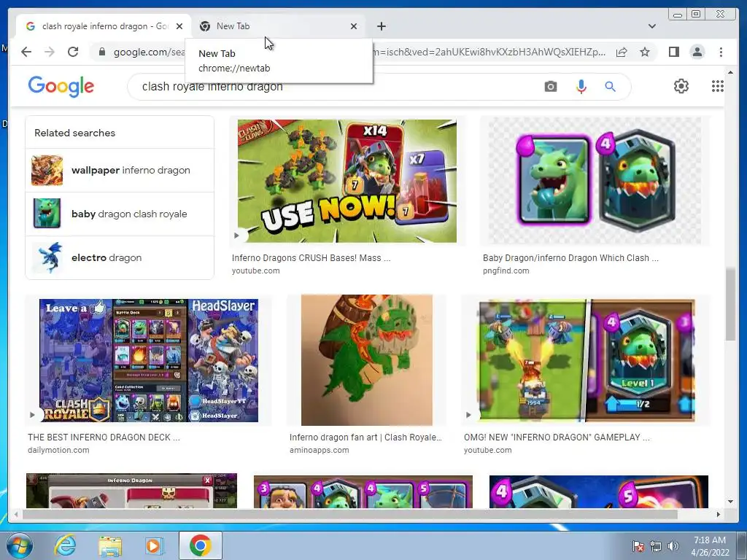Open the volume speaker tray icon
The width and height of the screenshot is (747, 560).
[673, 546]
